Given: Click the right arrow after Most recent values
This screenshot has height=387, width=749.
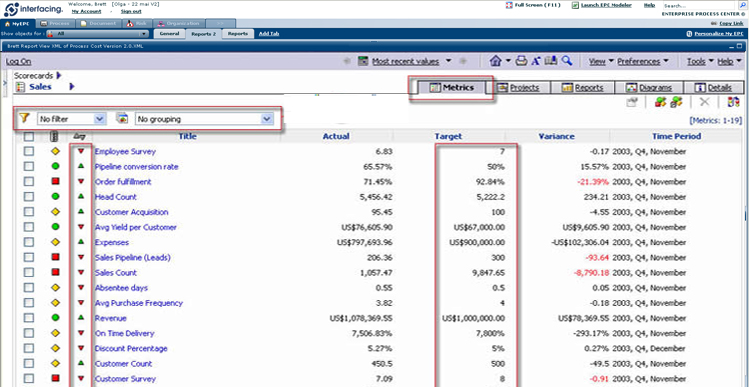Looking at the screenshot, I should (462, 61).
